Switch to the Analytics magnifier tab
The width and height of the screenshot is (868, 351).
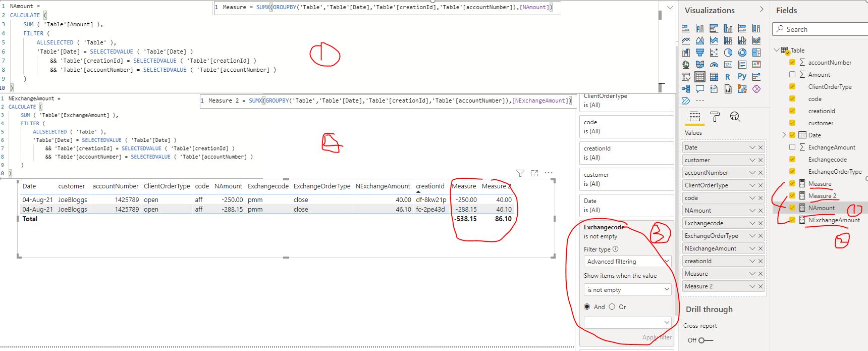click(735, 117)
